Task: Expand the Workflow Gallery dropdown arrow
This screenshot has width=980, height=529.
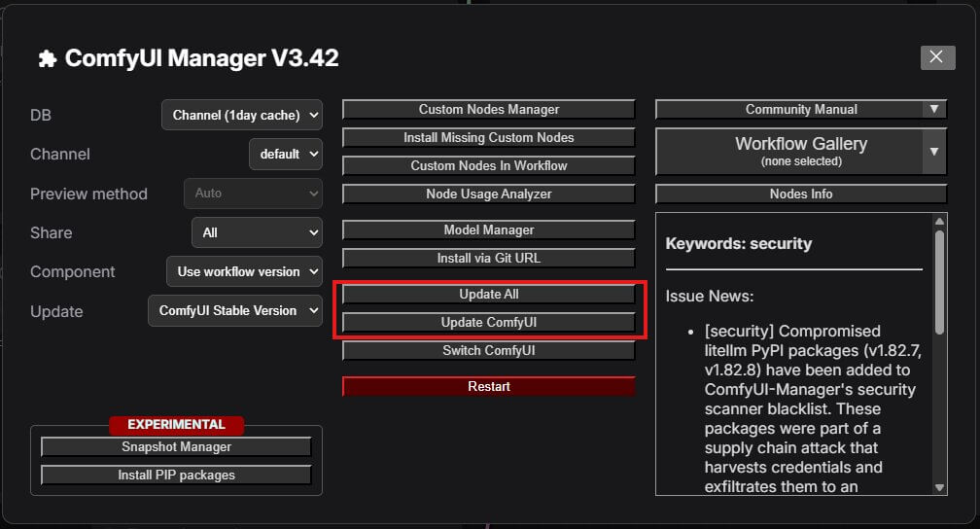Action: coord(934,152)
